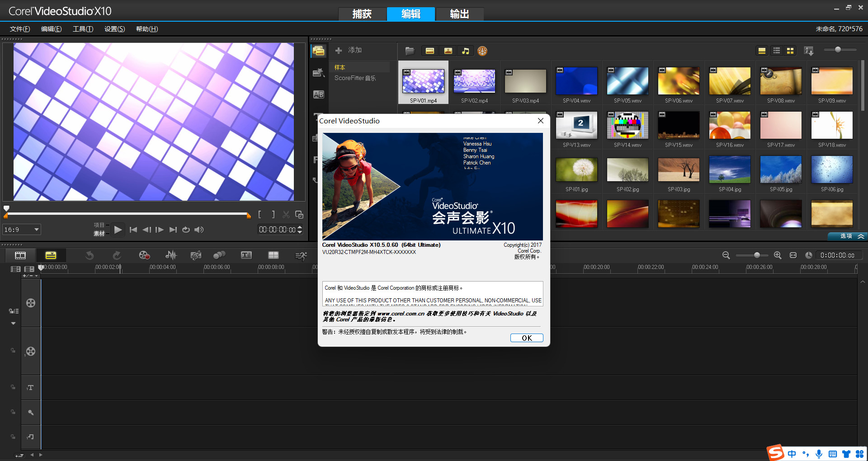Close the Corel VideoStudio about dialog
868x461 pixels.
click(x=540, y=121)
